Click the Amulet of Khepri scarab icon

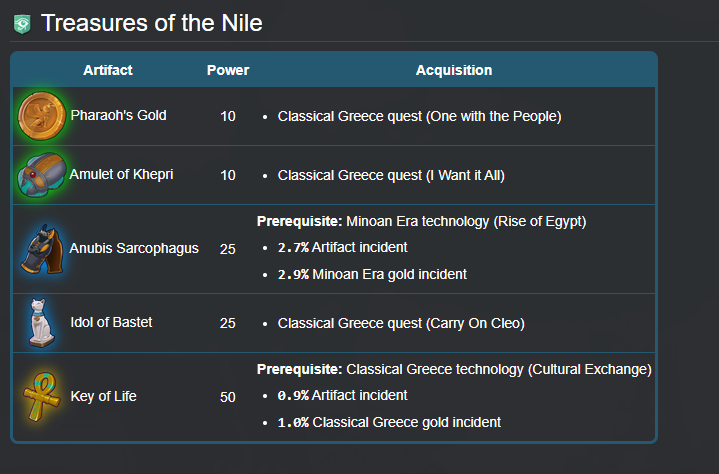[x=41, y=175]
